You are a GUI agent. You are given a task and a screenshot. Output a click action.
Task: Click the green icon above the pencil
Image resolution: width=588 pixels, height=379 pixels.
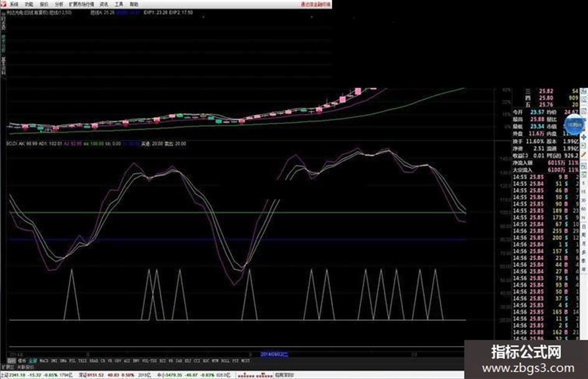click(x=584, y=146)
